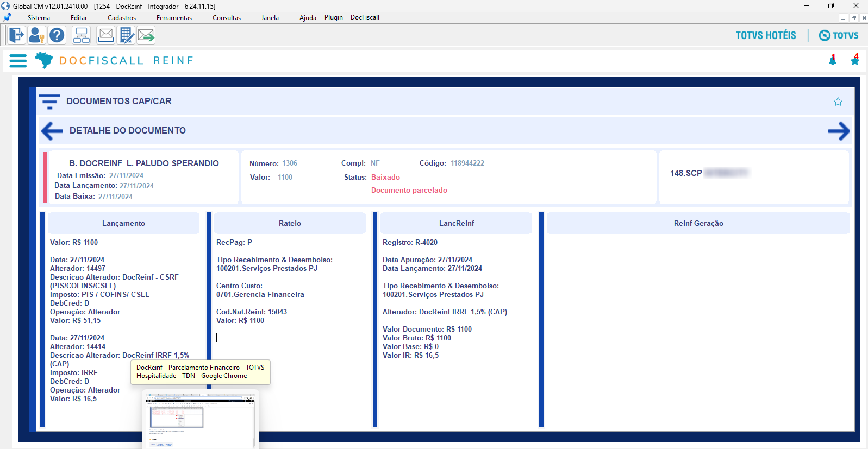Click the Compl value NF
Viewport: 868px width, 449px height.
[375, 163]
